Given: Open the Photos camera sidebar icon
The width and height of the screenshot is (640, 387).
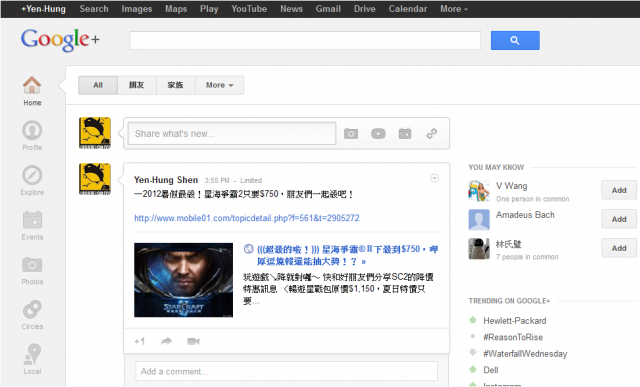Looking at the screenshot, I should point(32,265).
